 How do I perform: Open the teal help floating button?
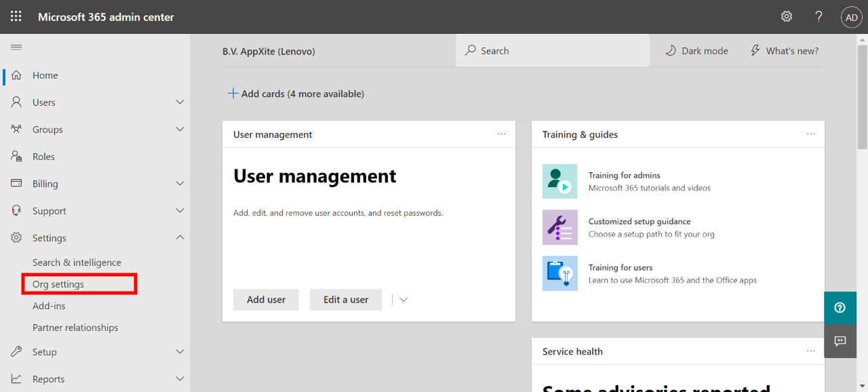(x=840, y=308)
